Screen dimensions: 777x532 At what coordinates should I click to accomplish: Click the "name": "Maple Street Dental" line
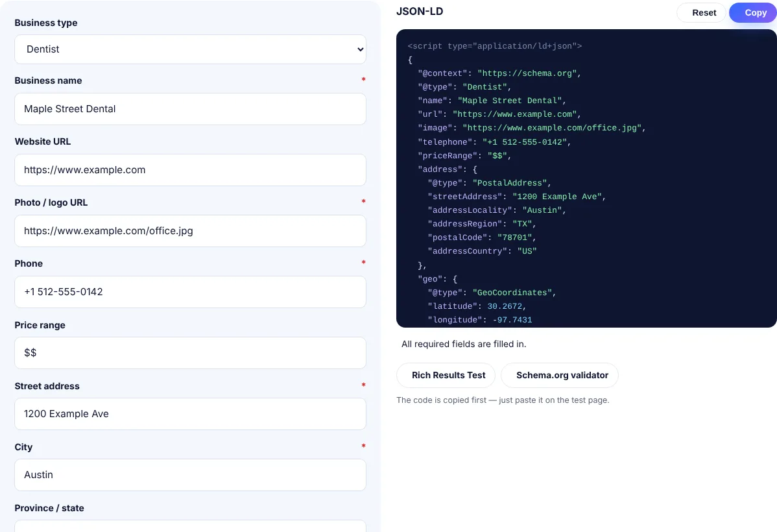point(492,101)
